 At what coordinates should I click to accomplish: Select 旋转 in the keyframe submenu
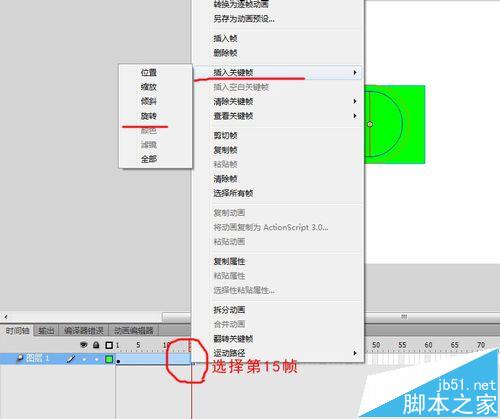[x=149, y=116]
